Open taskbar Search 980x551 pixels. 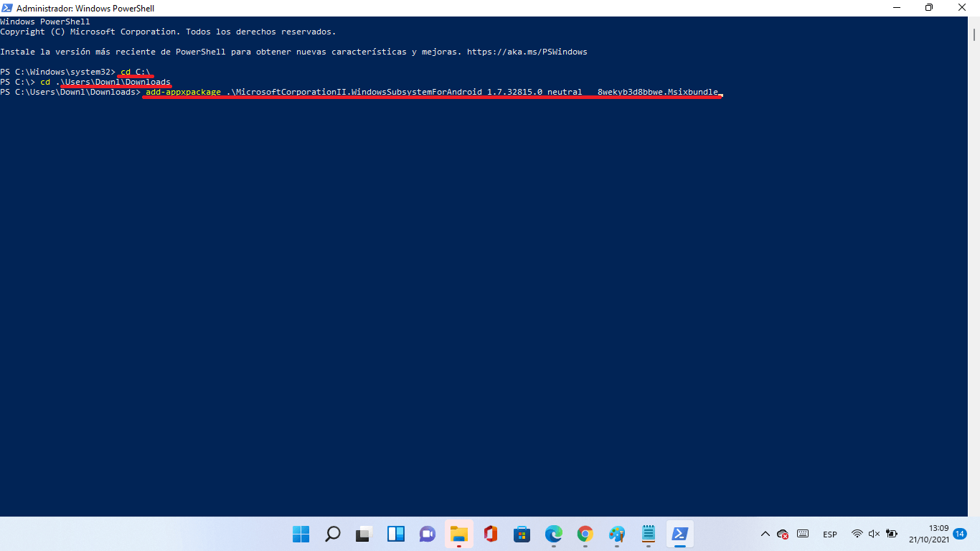333,534
